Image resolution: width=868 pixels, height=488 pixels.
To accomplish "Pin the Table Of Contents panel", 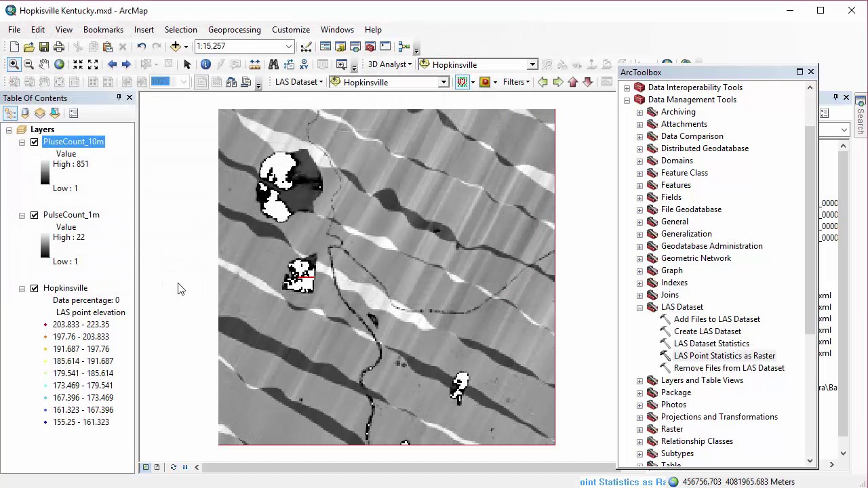I will pos(119,98).
